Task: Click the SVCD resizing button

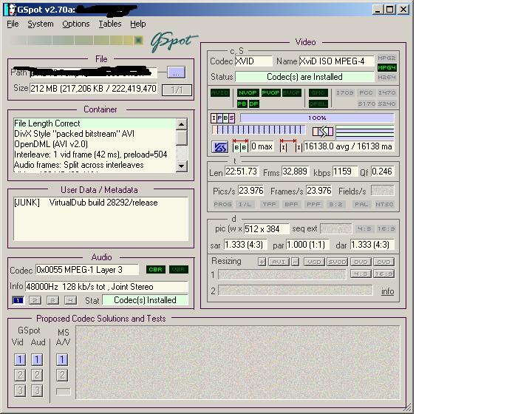Action: (x=337, y=262)
